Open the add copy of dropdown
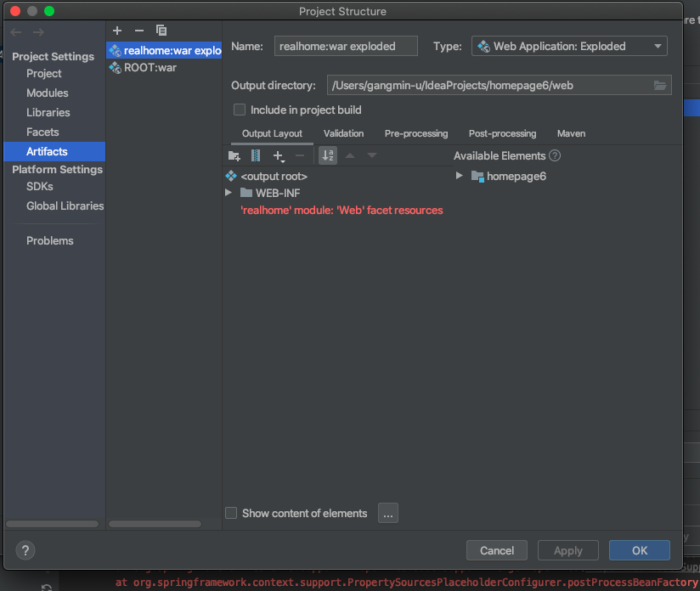The height and width of the screenshot is (591, 700). [279, 155]
